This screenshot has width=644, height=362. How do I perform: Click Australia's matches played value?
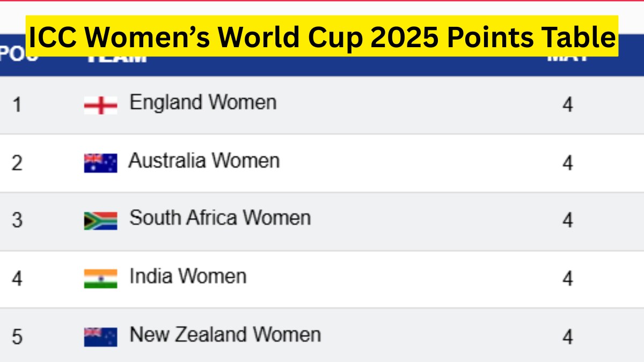(568, 163)
